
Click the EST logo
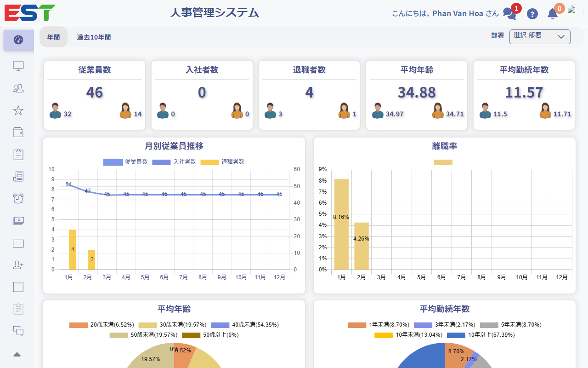tap(30, 13)
